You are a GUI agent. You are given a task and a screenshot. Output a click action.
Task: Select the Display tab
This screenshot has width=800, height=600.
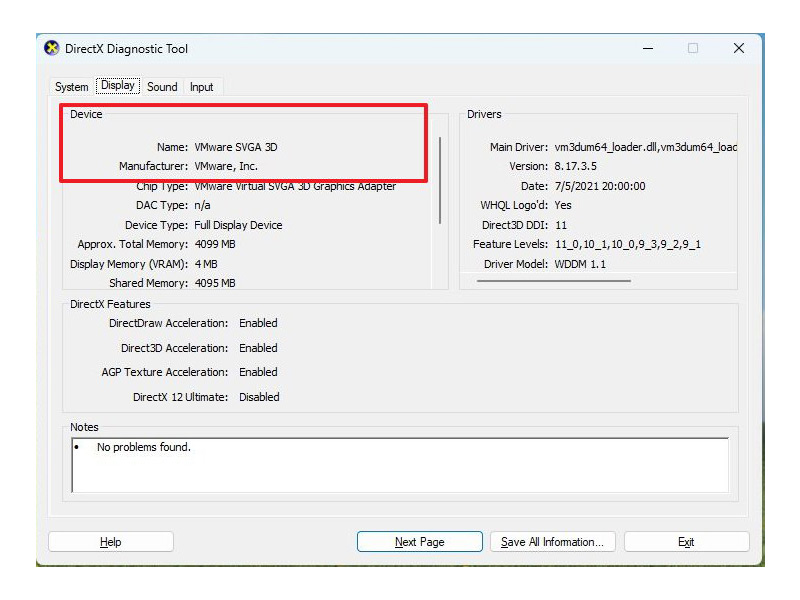point(118,85)
